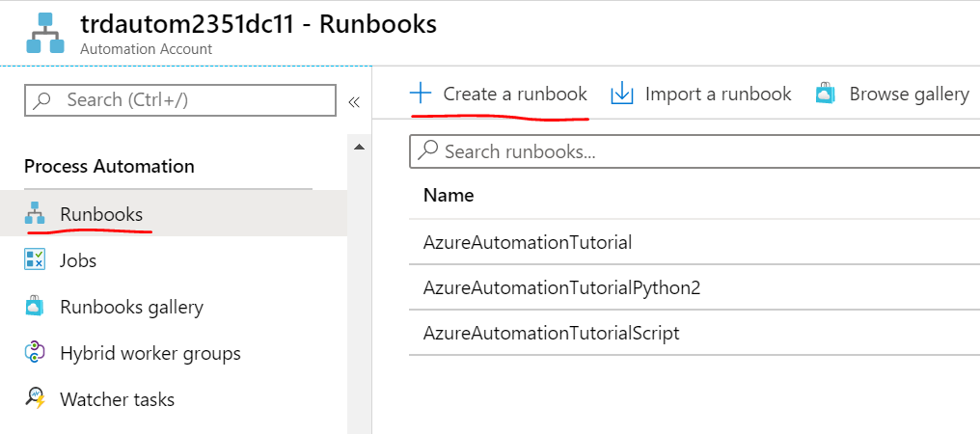Focus the Search (Ctrl+/) sidebar field
Image resolution: width=980 pixels, height=434 pixels.
[x=178, y=100]
